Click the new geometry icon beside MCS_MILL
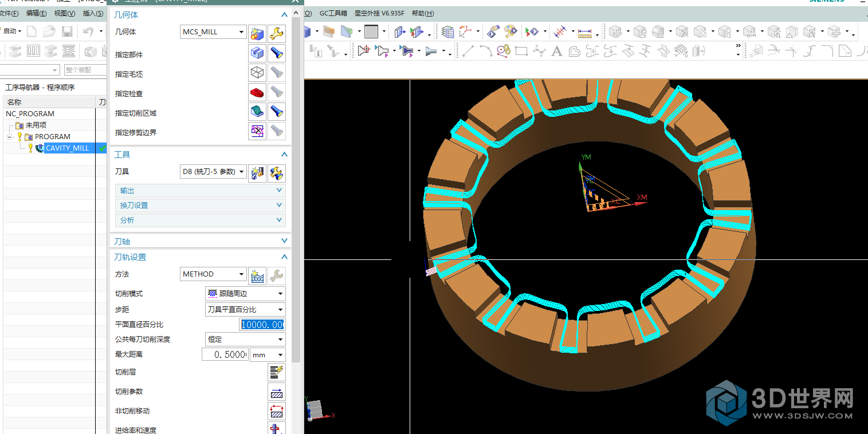 (x=257, y=33)
